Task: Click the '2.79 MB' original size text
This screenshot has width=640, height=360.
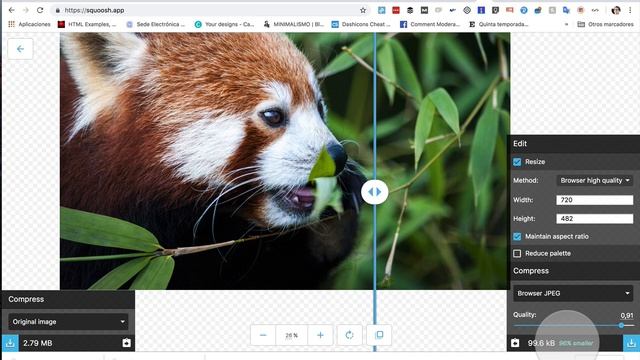Action: coord(38,343)
